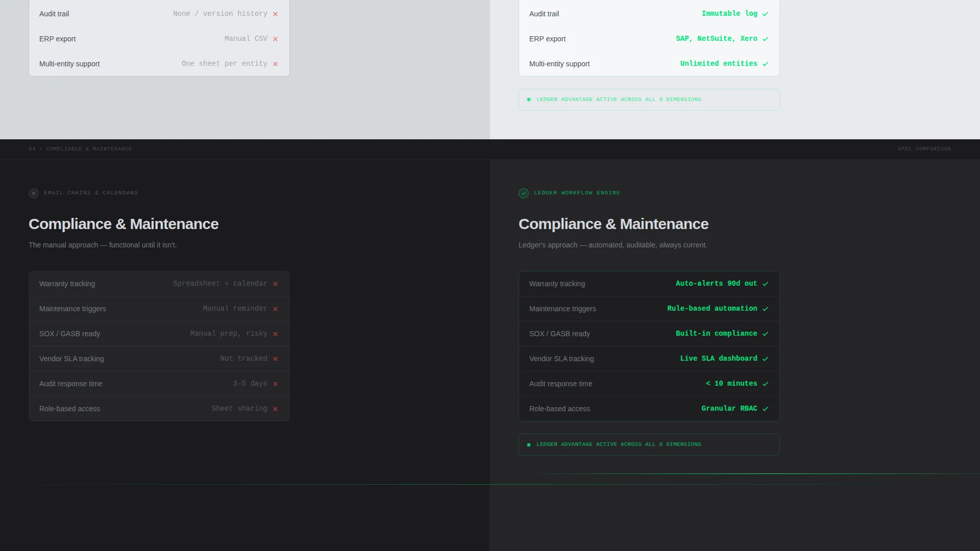Click the red X beside 'One sheet per entity'
This screenshot has height=551, width=980.
point(275,64)
